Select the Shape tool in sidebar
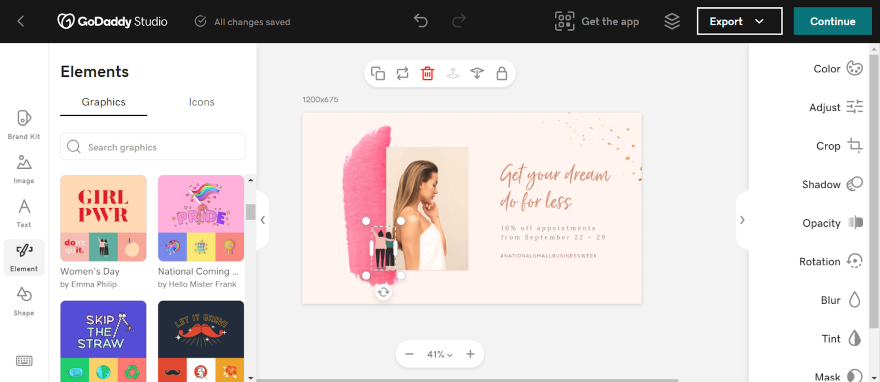This screenshot has width=880, height=382. [x=24, y=301]
